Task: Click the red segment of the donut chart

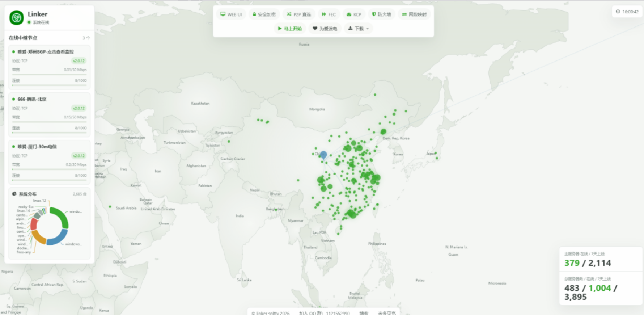Action: coord(34,224)
